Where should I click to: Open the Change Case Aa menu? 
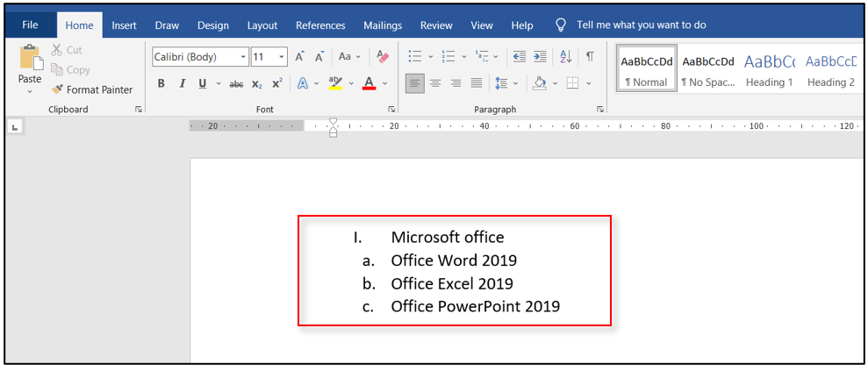click(x=349, y=56)
